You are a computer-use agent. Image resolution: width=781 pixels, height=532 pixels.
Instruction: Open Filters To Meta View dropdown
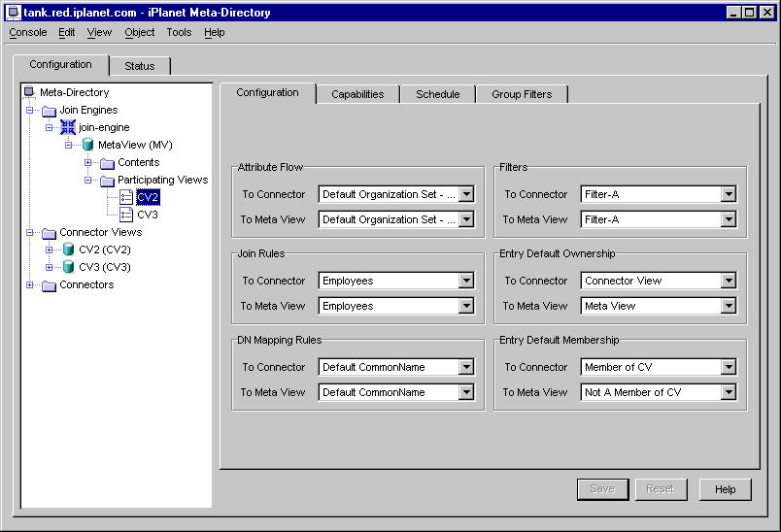(x=729, y=219)
